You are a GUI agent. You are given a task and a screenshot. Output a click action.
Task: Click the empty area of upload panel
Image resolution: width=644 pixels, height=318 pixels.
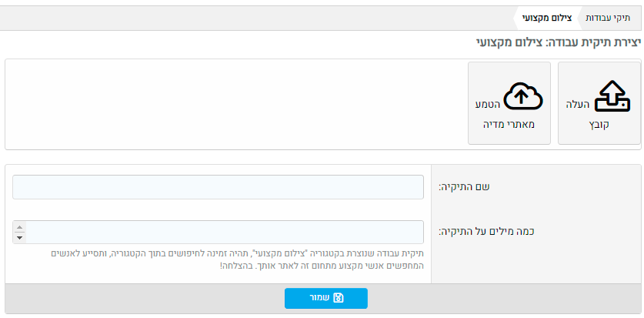(231, 104)
